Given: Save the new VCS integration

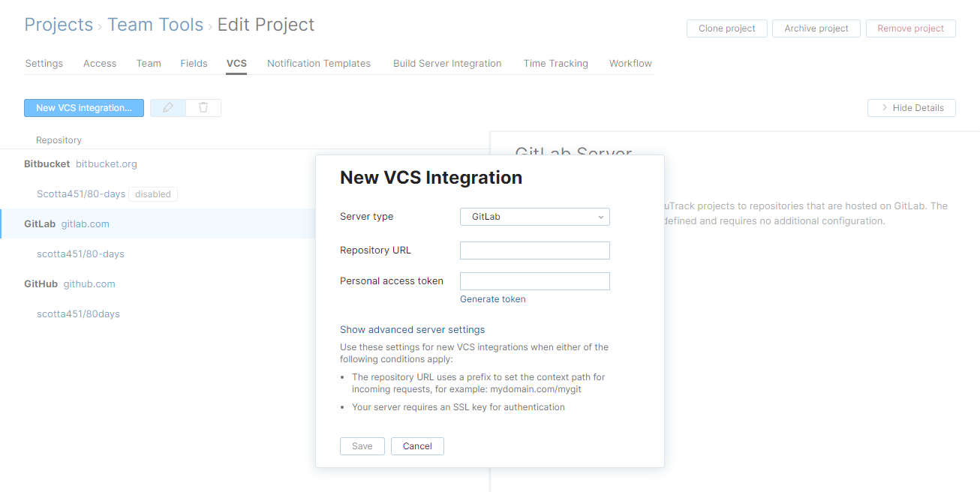Looking at the screenshot, I should point(362,445).
